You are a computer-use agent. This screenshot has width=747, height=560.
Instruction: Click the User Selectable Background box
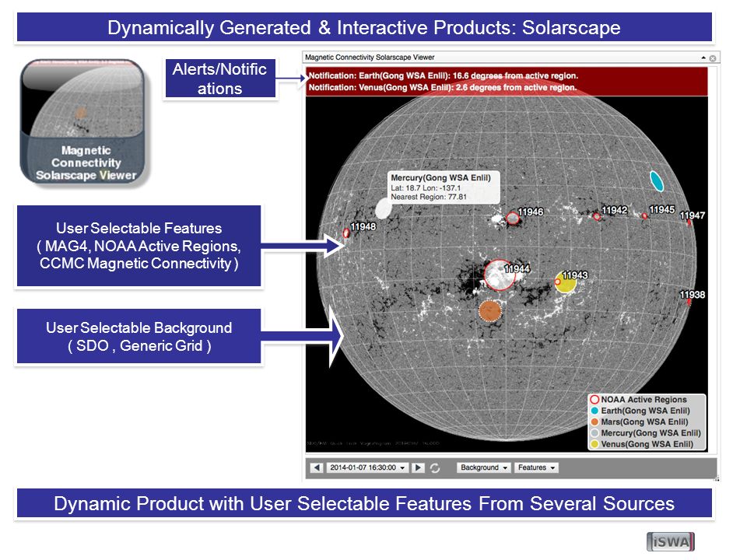click(139, 336)
